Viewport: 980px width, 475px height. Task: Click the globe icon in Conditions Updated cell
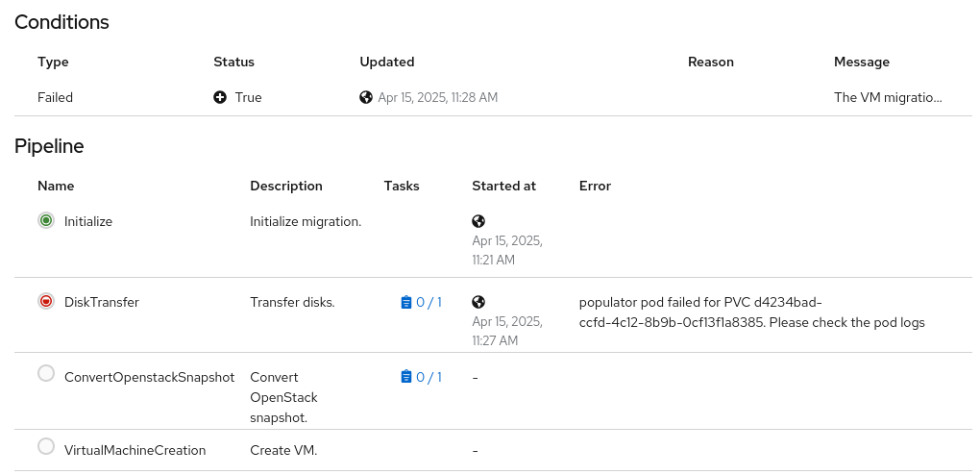click(366, 97)
